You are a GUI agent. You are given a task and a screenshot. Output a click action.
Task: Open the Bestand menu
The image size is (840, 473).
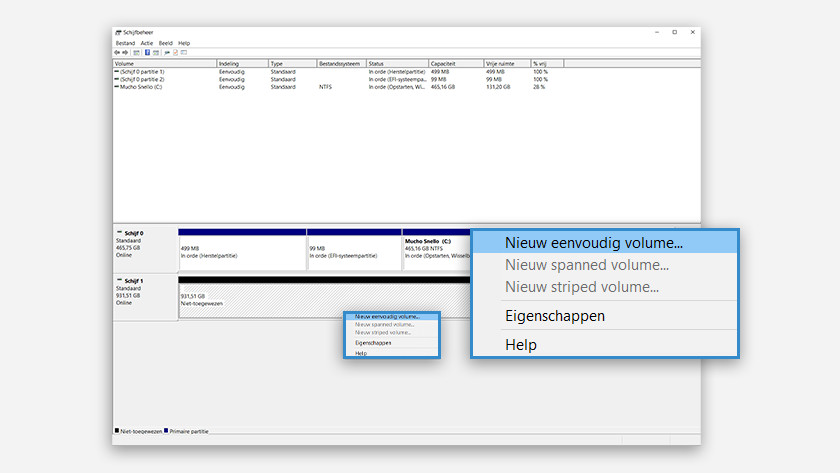point(125,43)
